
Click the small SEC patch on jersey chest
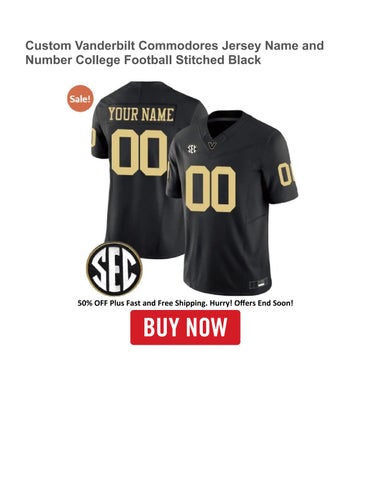[192, 149]
